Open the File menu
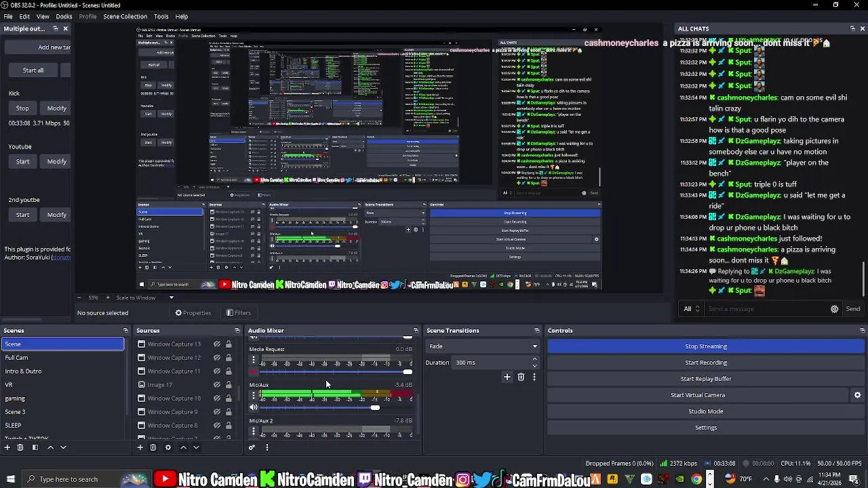 point(8,16)
